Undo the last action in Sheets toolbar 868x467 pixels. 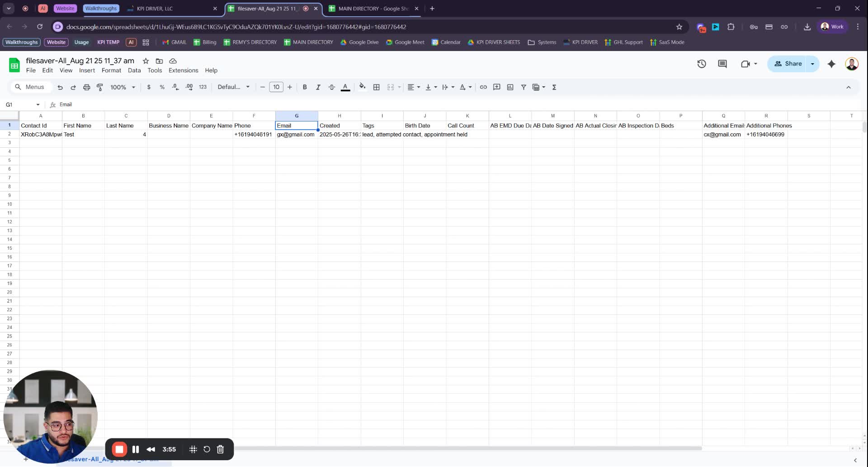pyautogui.click(x=60, y=87)
